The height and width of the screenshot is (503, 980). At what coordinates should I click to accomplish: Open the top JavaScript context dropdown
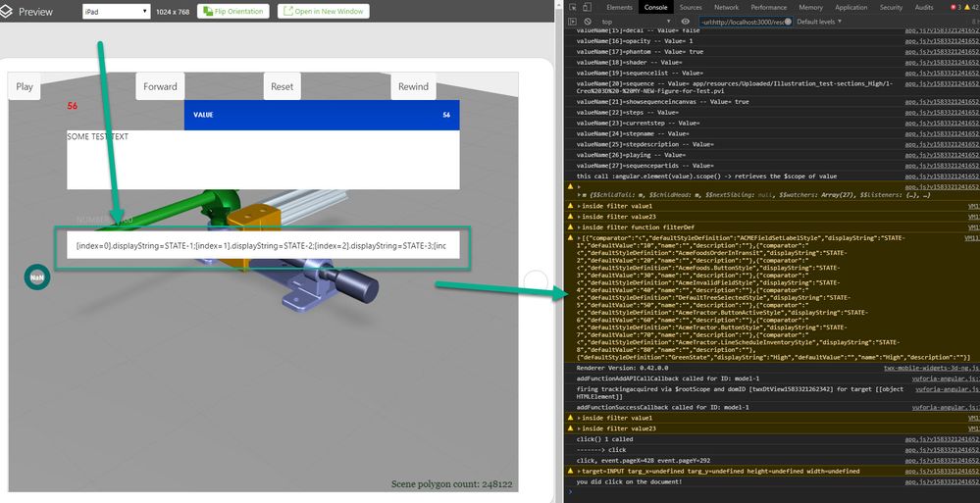tap(638, 21)
